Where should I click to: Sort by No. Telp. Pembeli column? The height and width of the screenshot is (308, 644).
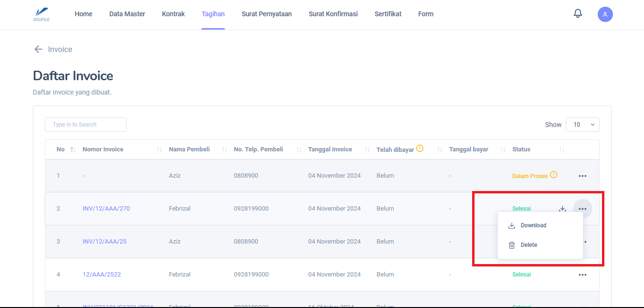(x=299, y=149)
